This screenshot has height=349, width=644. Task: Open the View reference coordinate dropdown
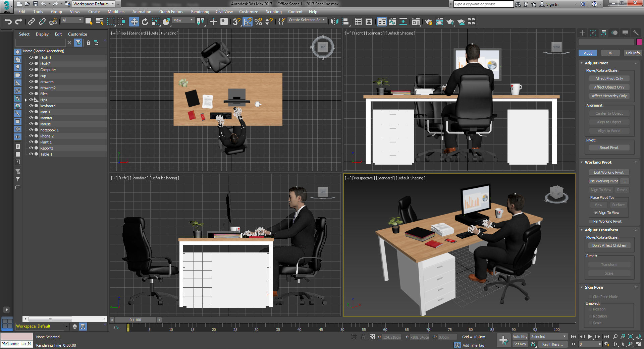tap(183, 20)
